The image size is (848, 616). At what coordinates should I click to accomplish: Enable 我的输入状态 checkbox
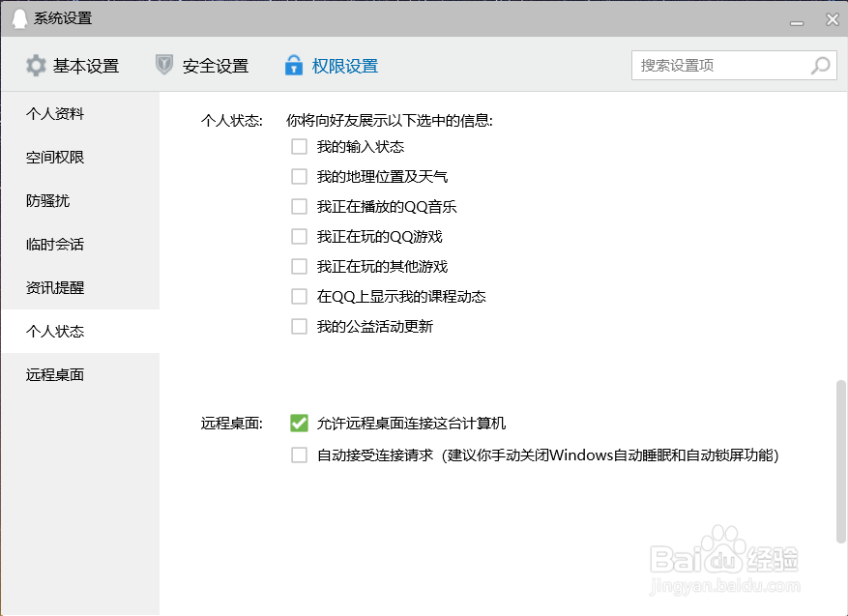pos(299,147)
